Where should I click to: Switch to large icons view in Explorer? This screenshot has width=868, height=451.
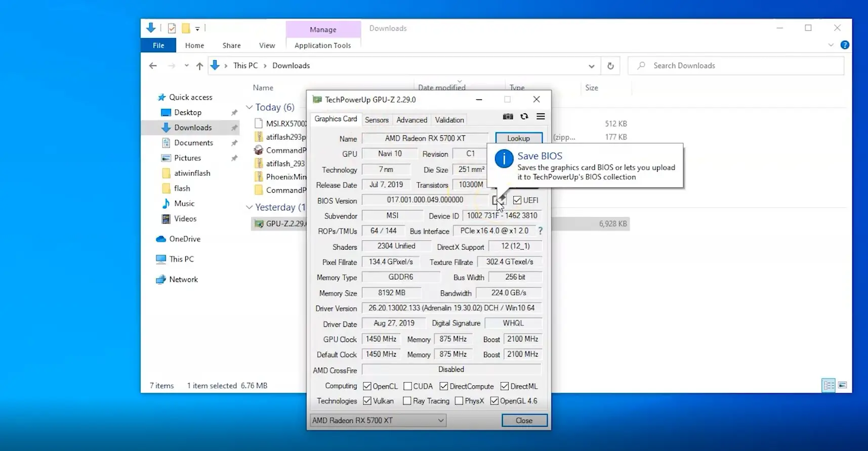point(842,385)
